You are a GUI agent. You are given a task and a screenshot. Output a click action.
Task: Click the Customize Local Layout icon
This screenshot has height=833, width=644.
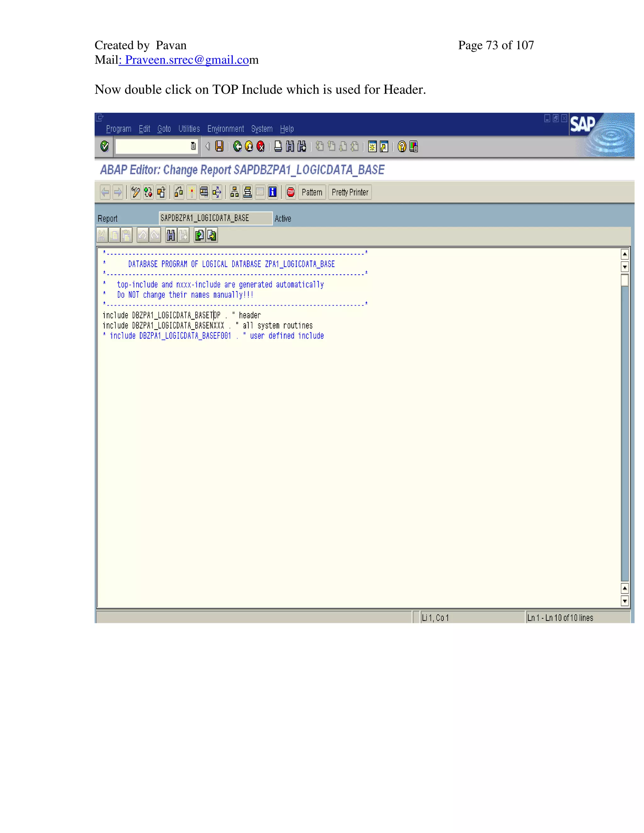point(414,146)
